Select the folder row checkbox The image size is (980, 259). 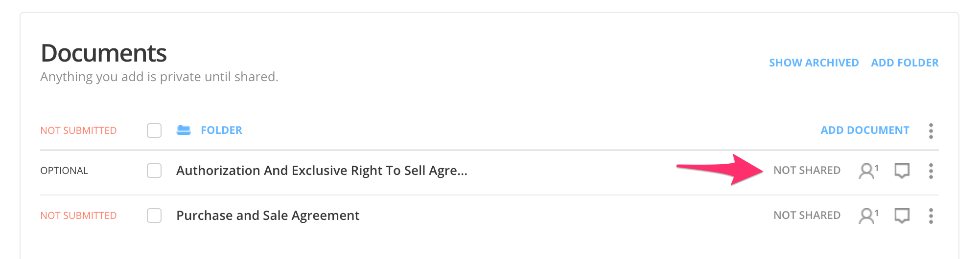click(154, 130)
